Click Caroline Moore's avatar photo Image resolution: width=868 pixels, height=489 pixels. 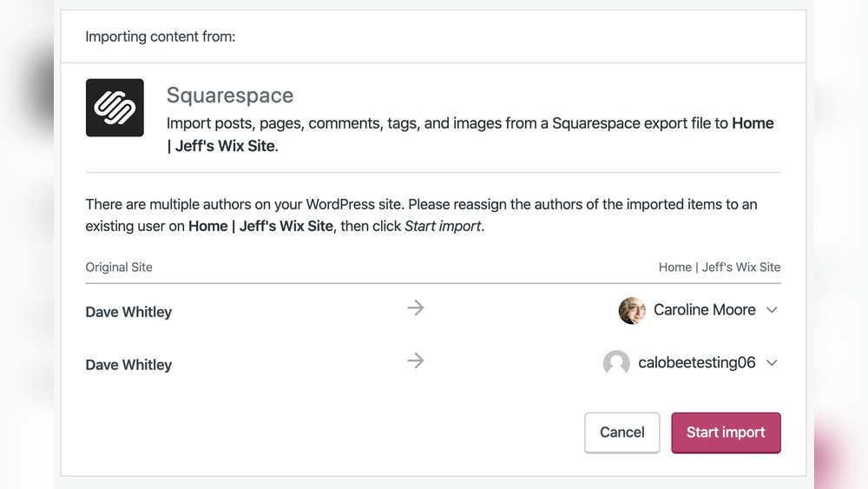[632, 310]
